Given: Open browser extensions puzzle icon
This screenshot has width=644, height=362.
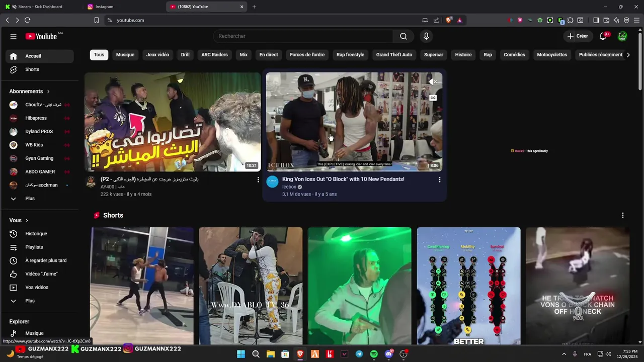Looking at the screenshot, I should (570, 20).
